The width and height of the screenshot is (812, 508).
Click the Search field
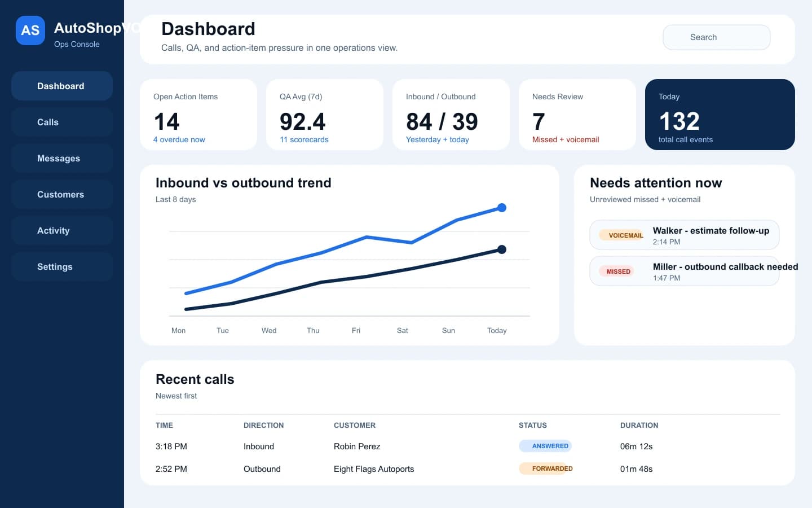click(x=716, y=37)
